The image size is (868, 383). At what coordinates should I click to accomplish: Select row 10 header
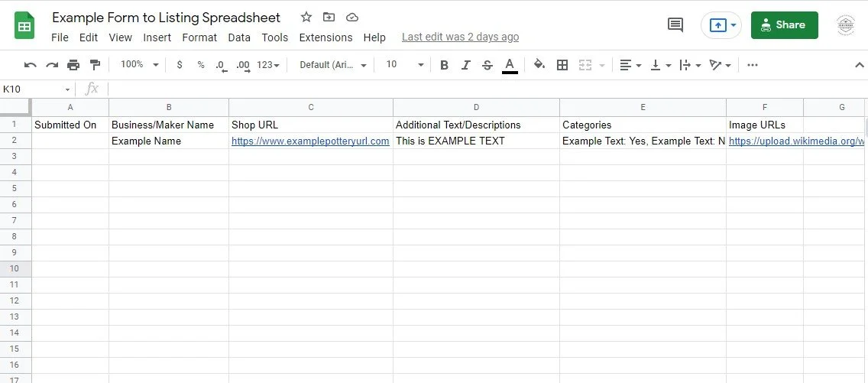tap(15, 269)
